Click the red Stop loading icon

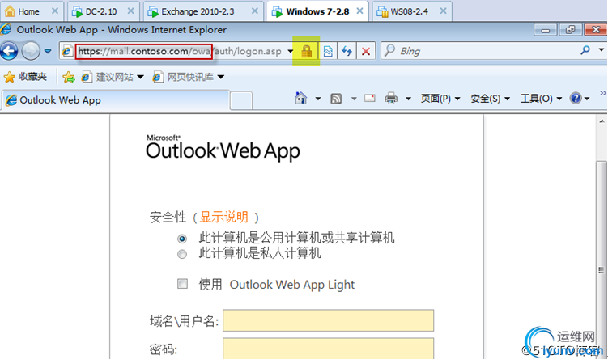point(365,51)
